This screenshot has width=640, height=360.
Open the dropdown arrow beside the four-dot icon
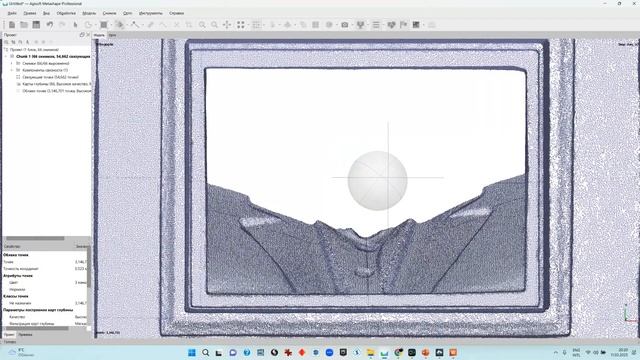tap(248, 25)
